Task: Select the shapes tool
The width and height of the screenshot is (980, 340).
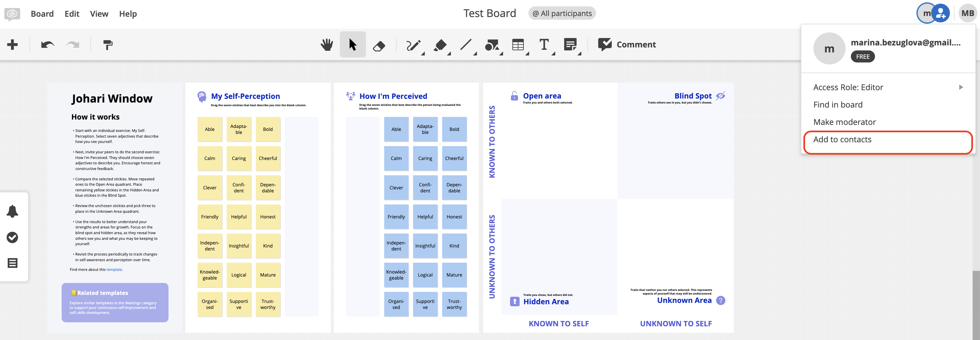Action: coord(492,45)
